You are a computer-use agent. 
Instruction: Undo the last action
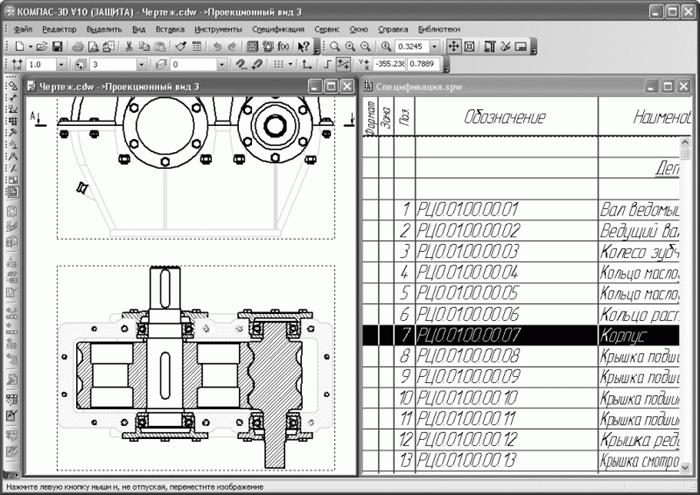(x=217, y=46)
